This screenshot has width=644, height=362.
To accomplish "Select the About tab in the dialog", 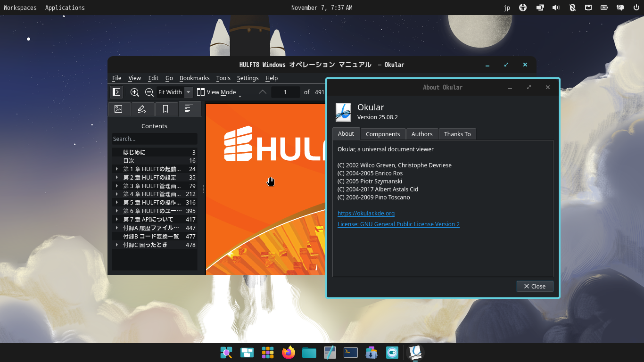I will (x=346, y=134).
